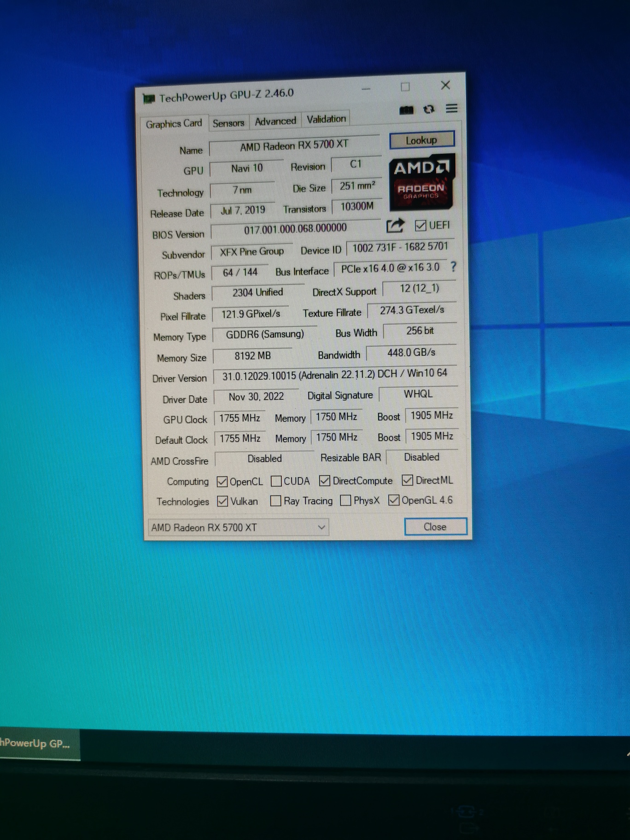630x840 pixels.
Task: Toggle the UEFI checkbox
Action: [420, 225]
